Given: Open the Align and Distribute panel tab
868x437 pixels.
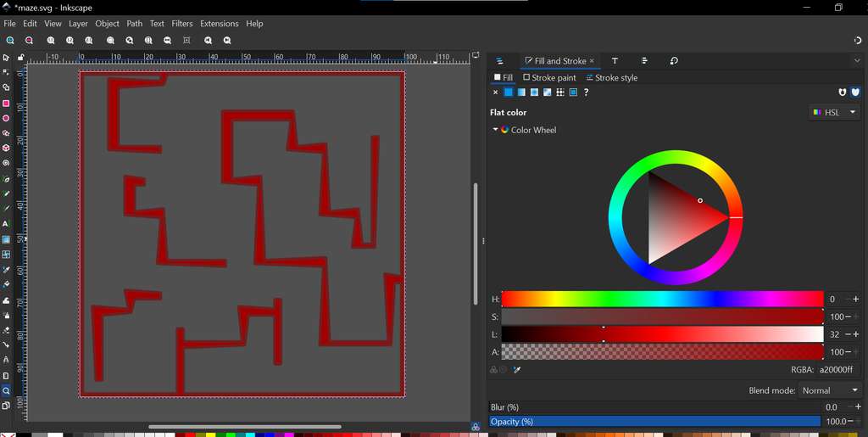Looking at the screenshot, I should coord(644,61).
